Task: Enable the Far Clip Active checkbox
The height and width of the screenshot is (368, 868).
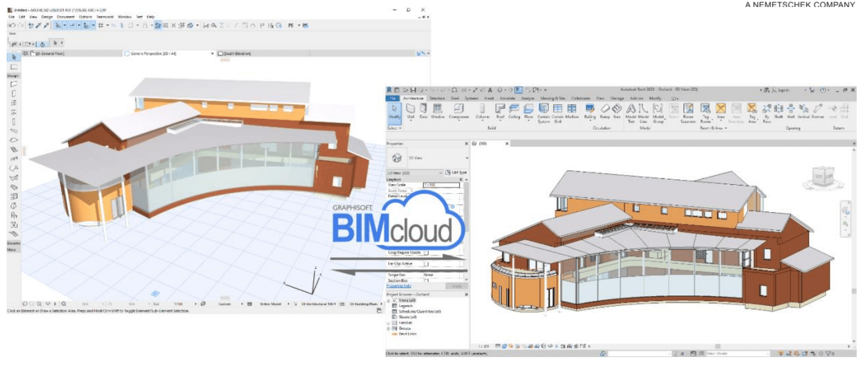Action: click(426, 264)
